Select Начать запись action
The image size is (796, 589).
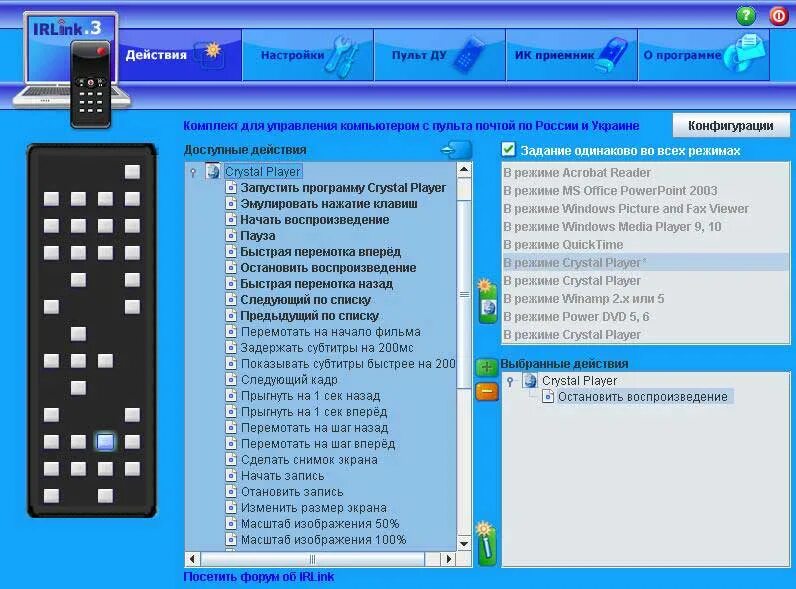click(282, 476)
